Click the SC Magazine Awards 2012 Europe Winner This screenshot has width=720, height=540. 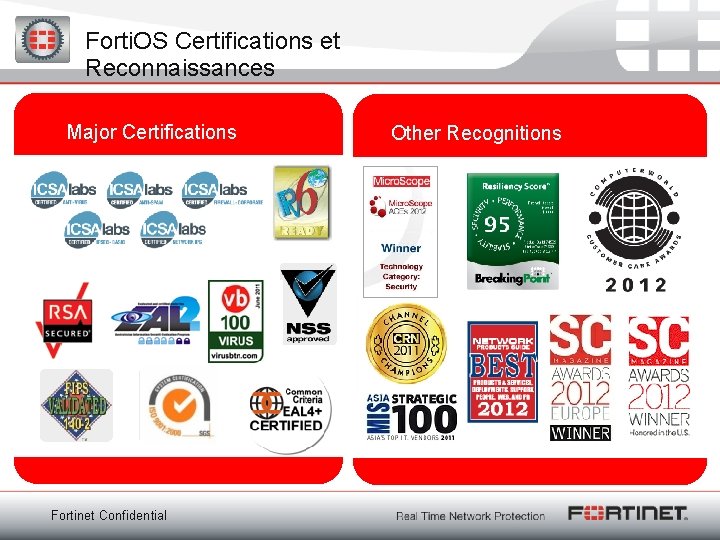(580, 377)
